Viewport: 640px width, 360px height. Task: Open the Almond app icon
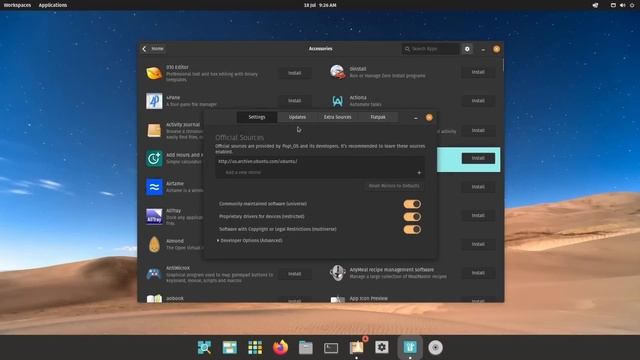click(154, 244)
